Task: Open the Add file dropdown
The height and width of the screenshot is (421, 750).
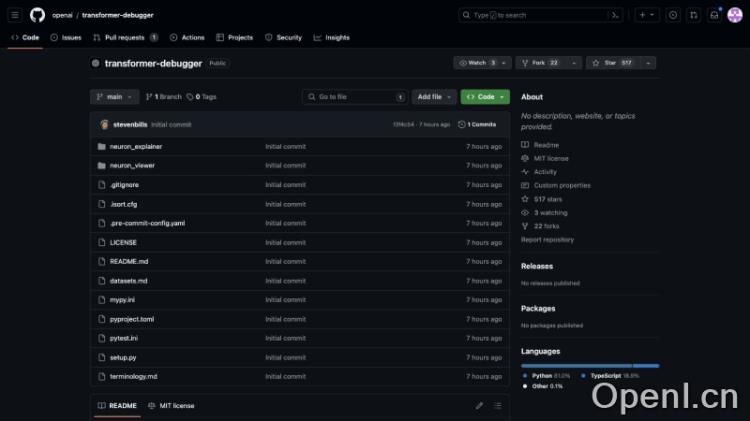Action: (x=433, y=97)
